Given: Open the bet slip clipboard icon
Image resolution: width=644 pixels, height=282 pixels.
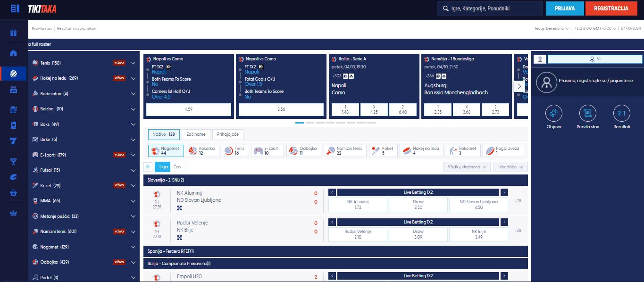Looking at the screenshot, I should pyautogui.click(x=540, y=59).
